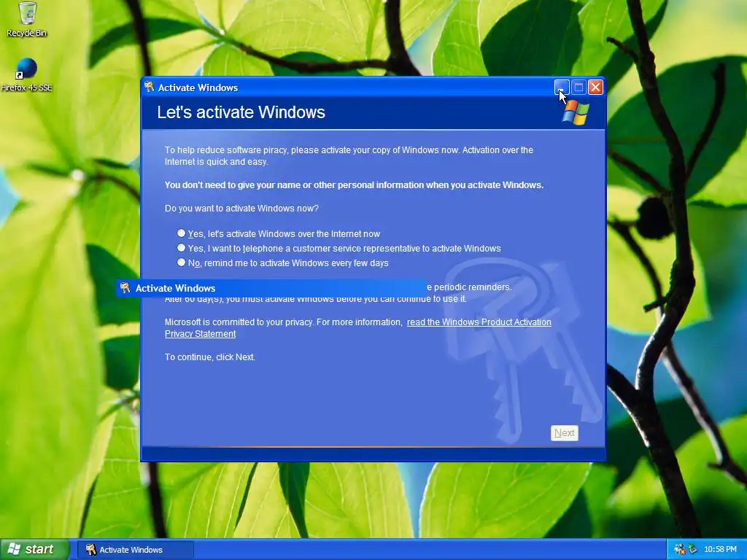The image size is (747, 560).
Task: Minimize the Activate Windows window
Action: pos(562,87)
